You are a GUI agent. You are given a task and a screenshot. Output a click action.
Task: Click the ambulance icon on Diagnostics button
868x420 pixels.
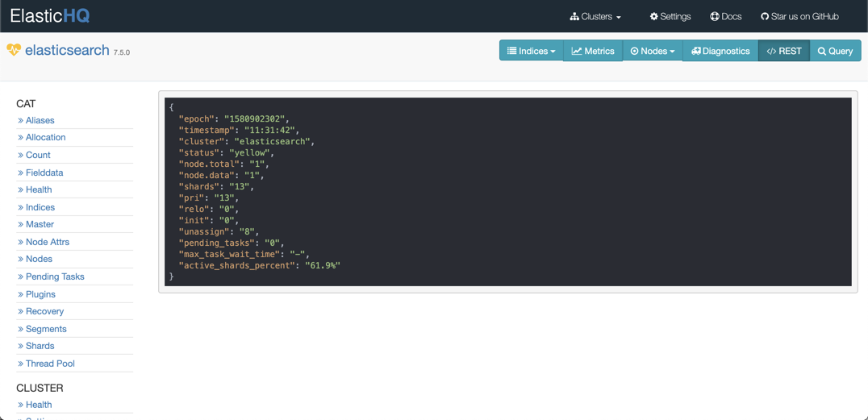point(696,51)
